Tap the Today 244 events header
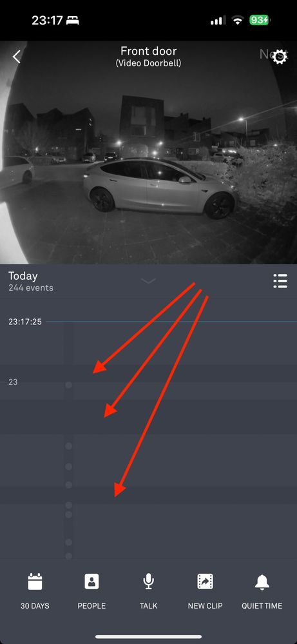The image size is (297, 644). click(31, 281)
